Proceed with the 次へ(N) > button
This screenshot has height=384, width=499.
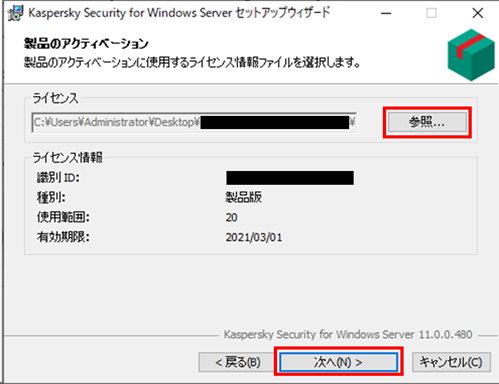click(x=339, y=362)
